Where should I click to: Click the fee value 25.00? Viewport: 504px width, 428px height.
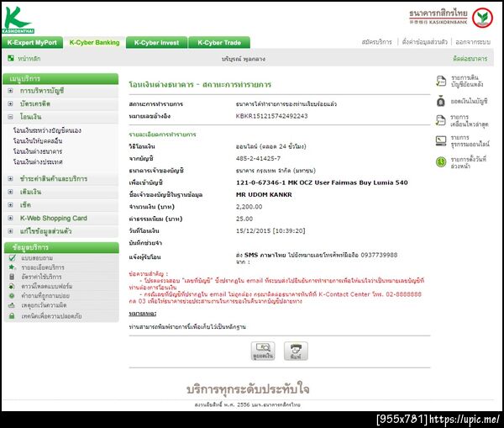coord(244,219)
